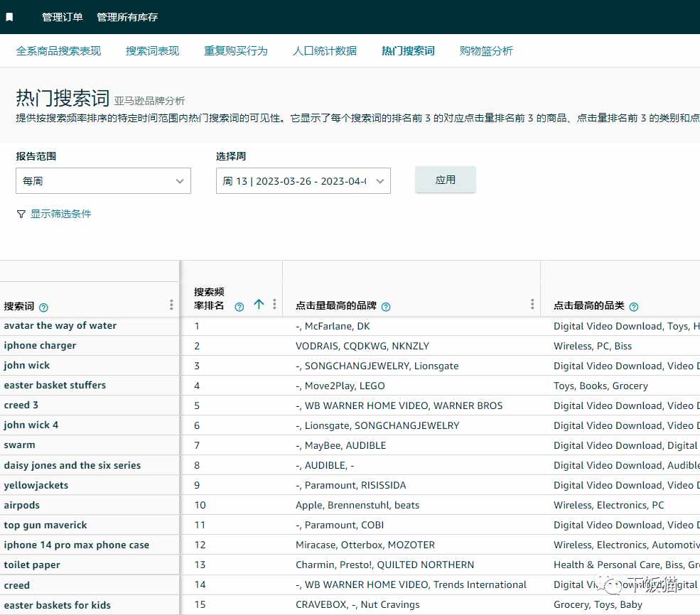Click help icon next to 搜索词 header
Image resolution: width=700 pixels, height=615 pixels.
click(x=43, y=307)
